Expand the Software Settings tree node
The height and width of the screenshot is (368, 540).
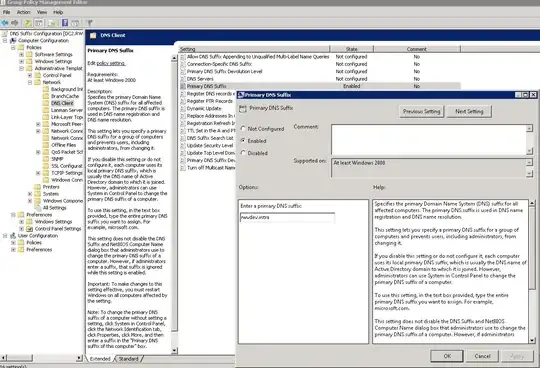pyautogui.click(x=22, y=54)
